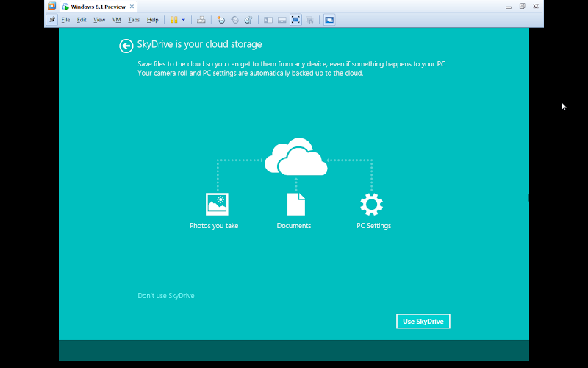Show or hide the library sidebar

[268, 20]
